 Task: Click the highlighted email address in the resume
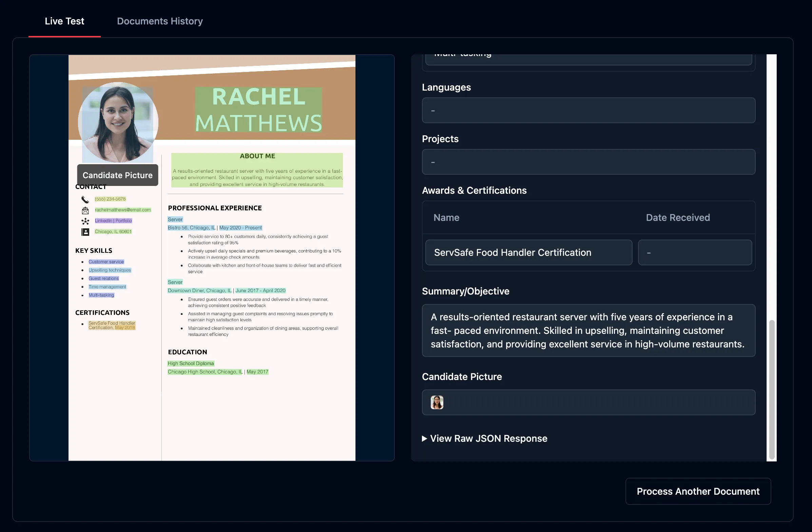click(122, 210)
